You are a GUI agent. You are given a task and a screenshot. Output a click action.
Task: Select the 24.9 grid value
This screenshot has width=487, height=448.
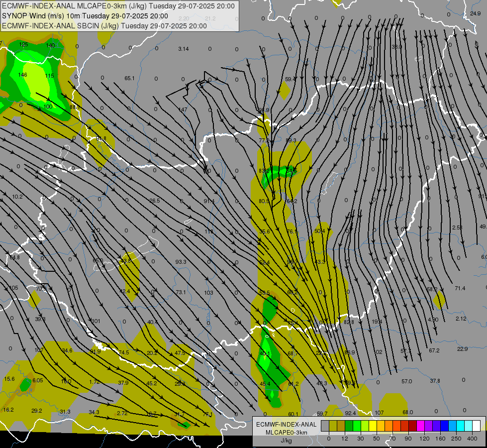tap(475, 13)
